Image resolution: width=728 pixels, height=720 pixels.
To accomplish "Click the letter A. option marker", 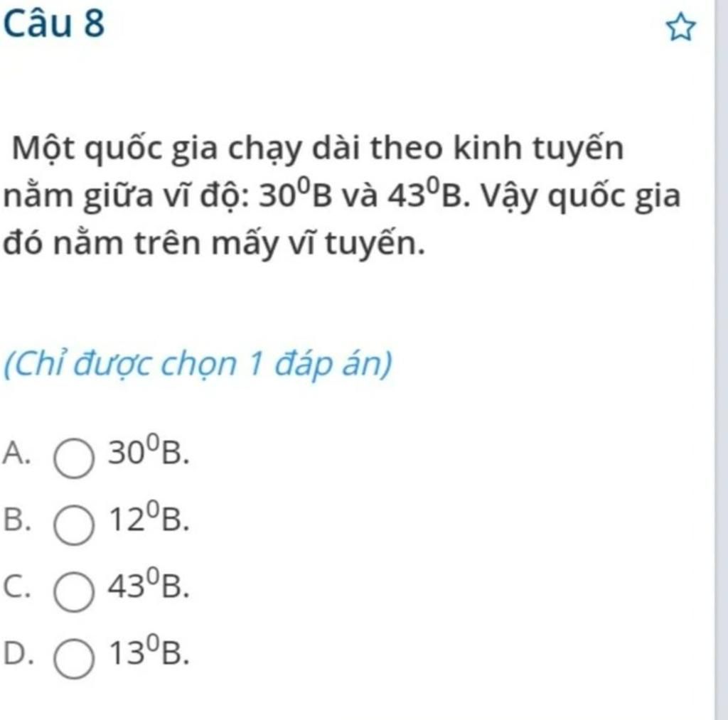I will [x=17, y=453].
